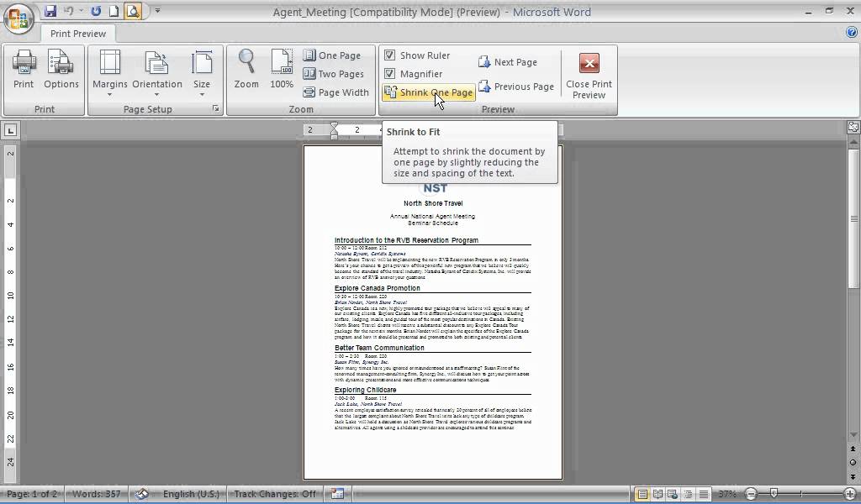Open Select Browse Object button

tap(853, 462)
